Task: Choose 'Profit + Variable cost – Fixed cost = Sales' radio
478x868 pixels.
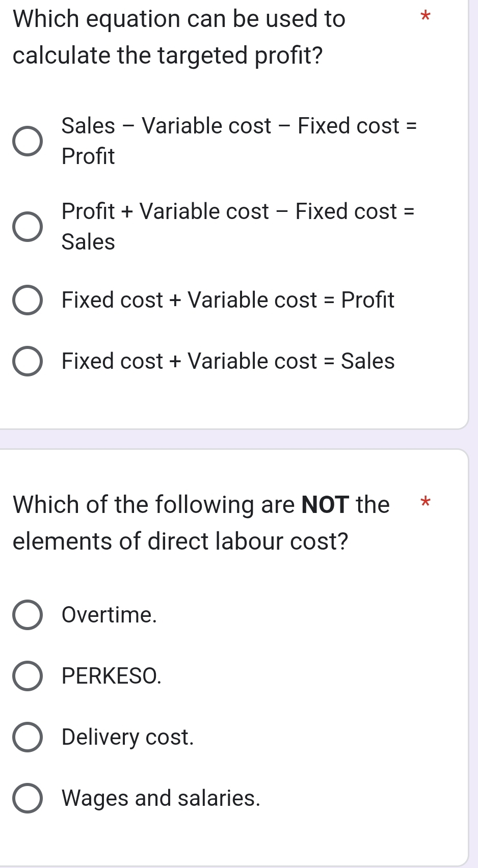Action: (x=28, y=227)
